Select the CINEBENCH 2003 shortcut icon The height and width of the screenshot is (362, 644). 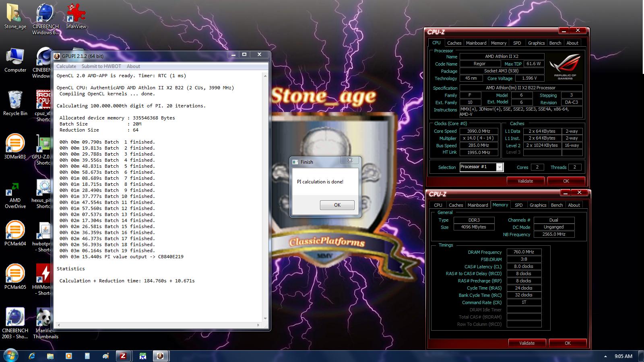[15, 323]
